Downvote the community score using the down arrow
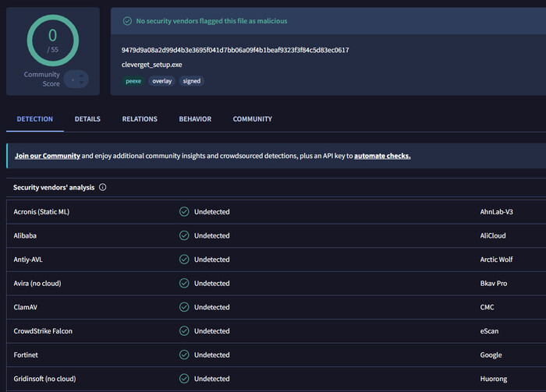Image resolution: width=546 pixels, height=392 pixels. 81,83
